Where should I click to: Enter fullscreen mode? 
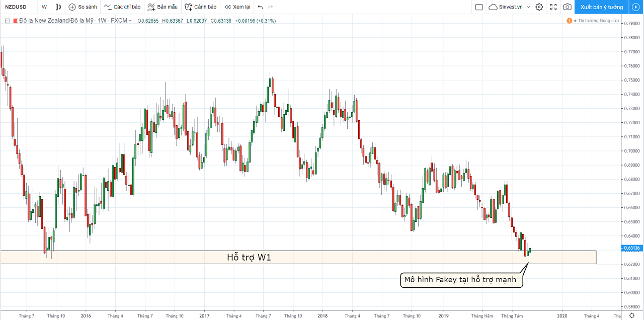pyautogui.click(x=553, y=7)
